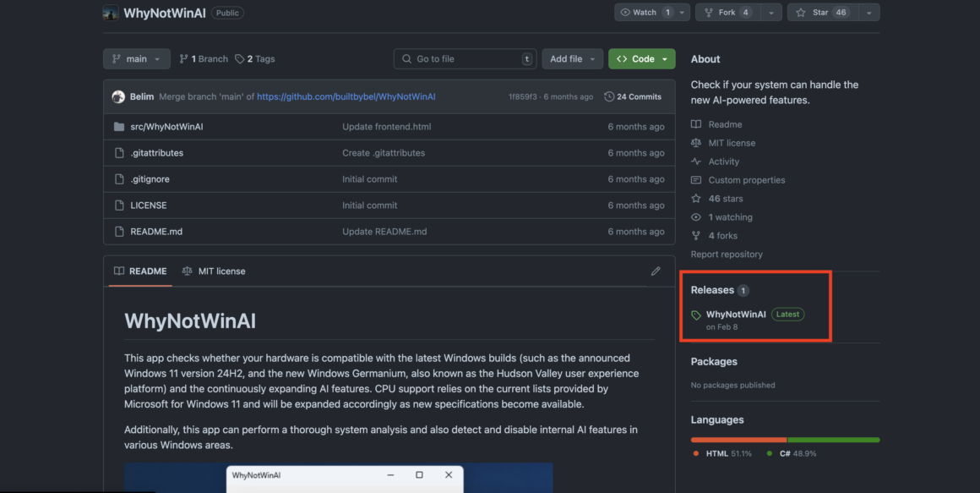The height and width of the screenshot is (493, 980).
Task: Open the green Code dropdown
Action: pos(642,59)
